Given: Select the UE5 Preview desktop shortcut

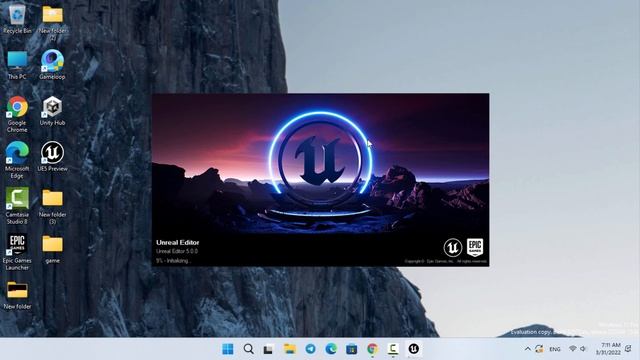Looking at the screenshot, I should pos(52,157).
